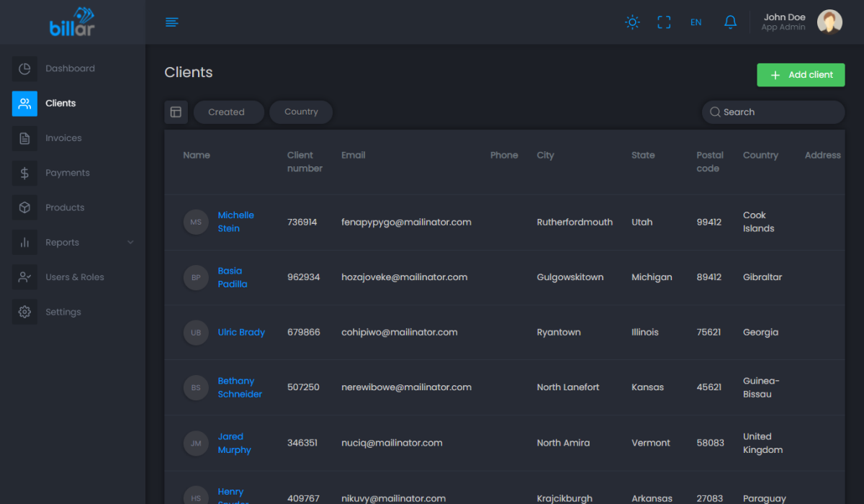
Task: Click email fenapypygo@mailinator.com
Action: [x=406, y=222]
